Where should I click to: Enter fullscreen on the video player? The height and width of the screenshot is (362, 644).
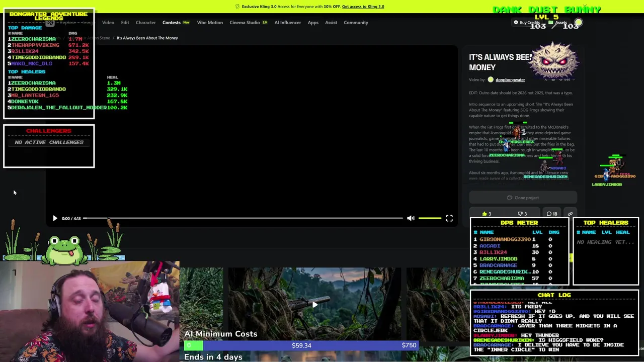point(449,218)
